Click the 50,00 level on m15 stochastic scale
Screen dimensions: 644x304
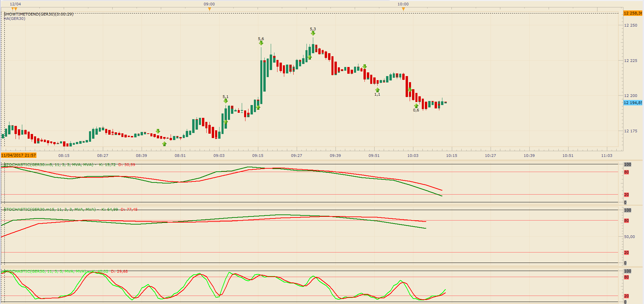point(629,237)
